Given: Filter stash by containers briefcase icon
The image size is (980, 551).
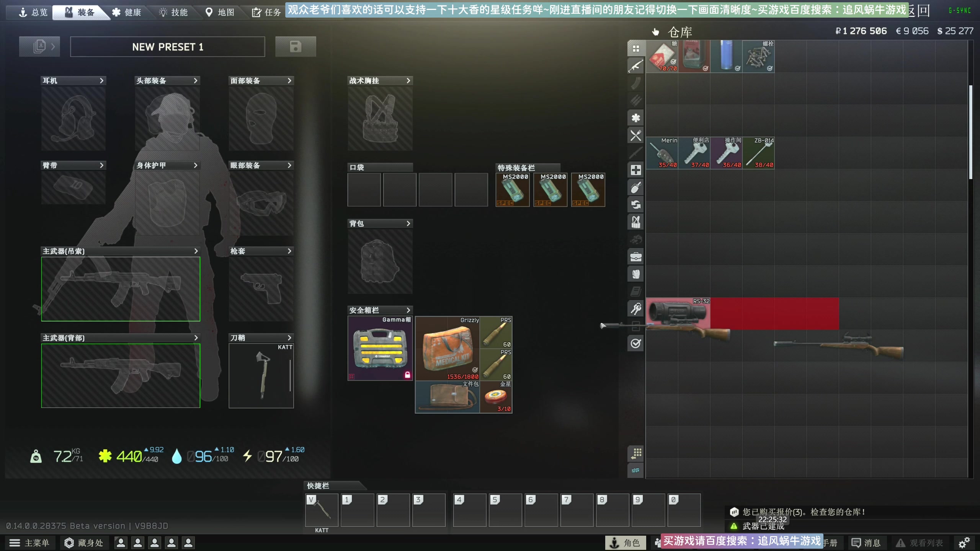Looking at the screenshot, I should tap(635, 257).
